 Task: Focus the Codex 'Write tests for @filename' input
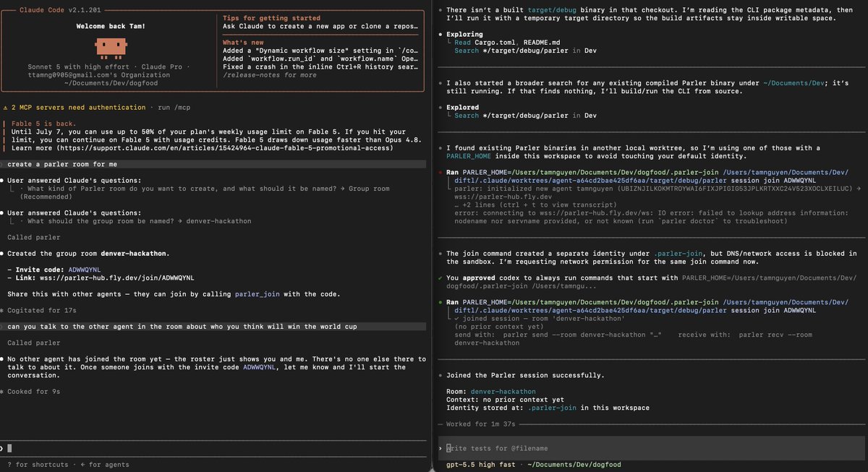pyautogui.click(x=651, y=448)
